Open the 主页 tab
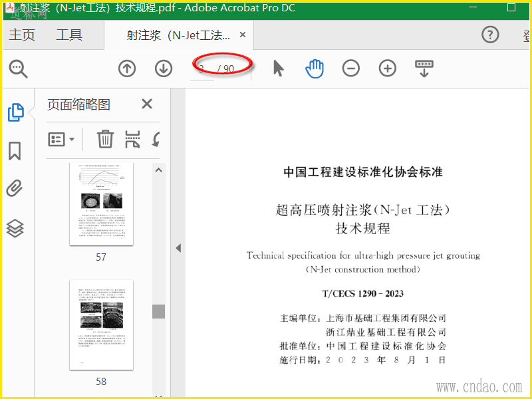 (x=22, y=35)
